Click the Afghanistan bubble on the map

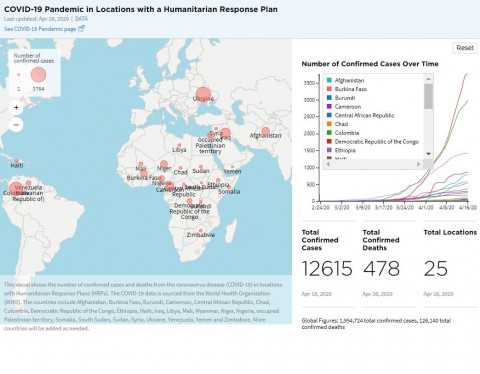coord(266,131)
